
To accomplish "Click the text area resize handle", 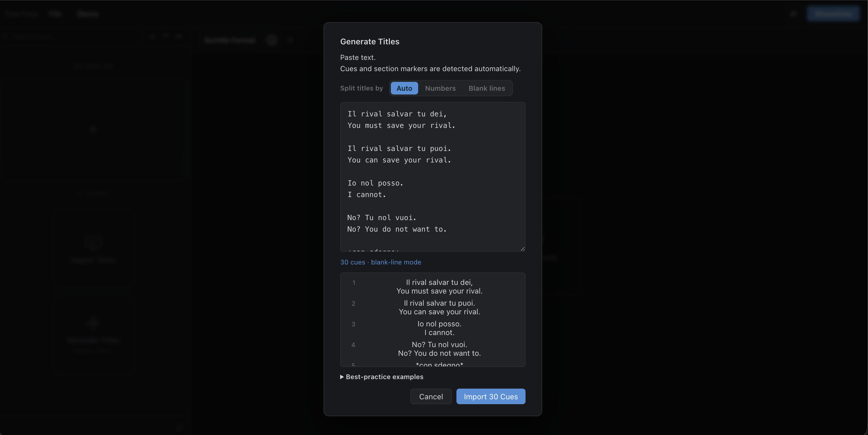I will click(x=522, y=249).
